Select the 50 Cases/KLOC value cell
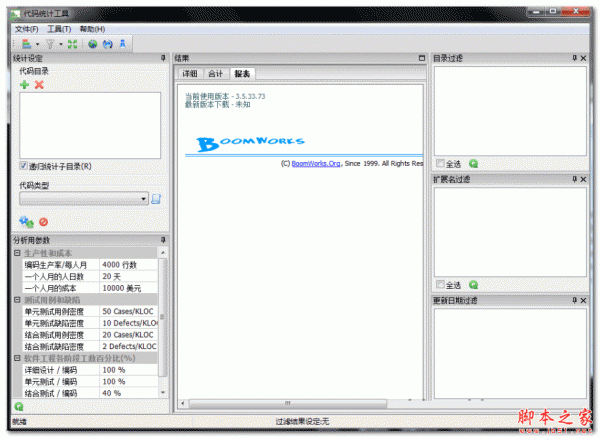 [x=129, y=311]
